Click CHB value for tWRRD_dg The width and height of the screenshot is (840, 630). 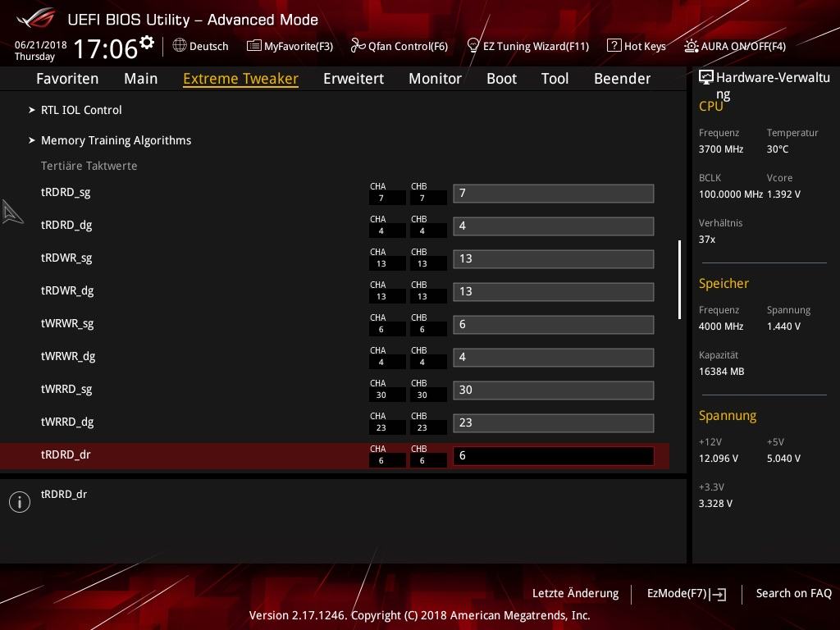pyautogui.click(x=422, y=427)
